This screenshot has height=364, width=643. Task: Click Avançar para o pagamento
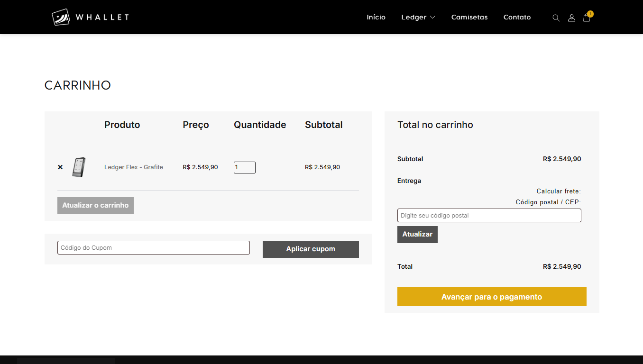(492, 297)
